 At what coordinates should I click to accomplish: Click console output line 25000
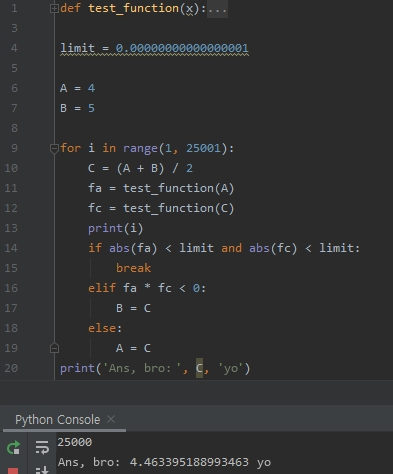75,442
